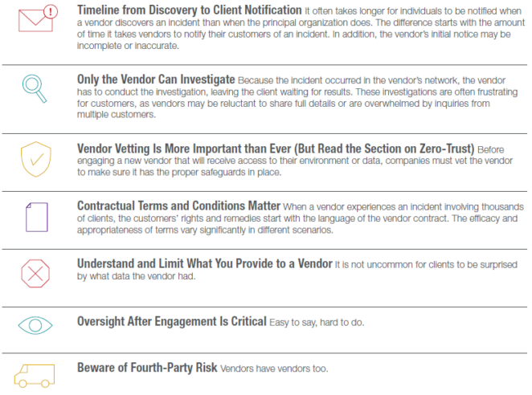Click 'Beware of Fourth-Party Risk' heading
532x395 pixels.
click(x=147, y=368)
